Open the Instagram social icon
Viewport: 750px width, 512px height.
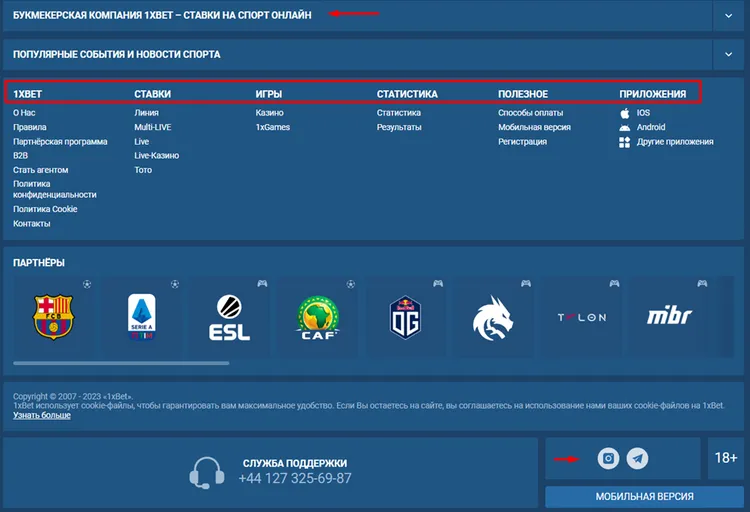pos(608,458)
